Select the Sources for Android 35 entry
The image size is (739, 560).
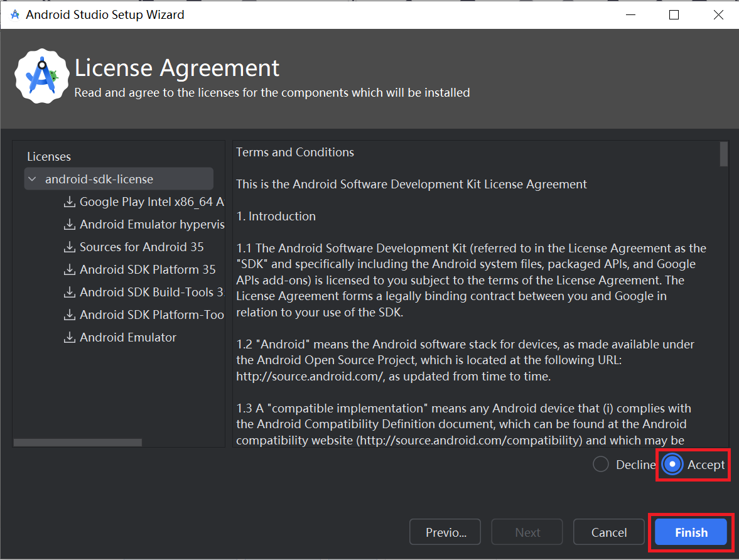(141, 247)
